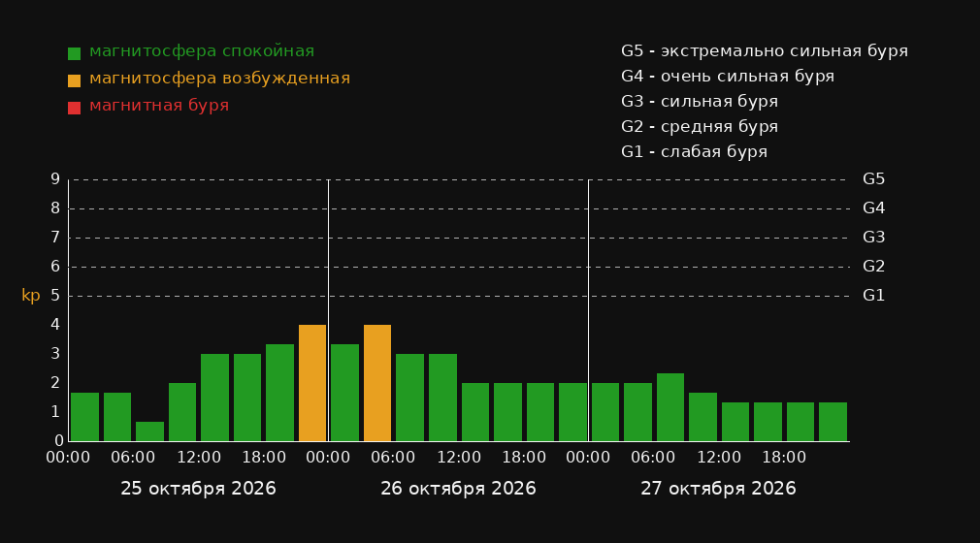
Task: Click the 'kp' axis label
Action: [31, 296]
